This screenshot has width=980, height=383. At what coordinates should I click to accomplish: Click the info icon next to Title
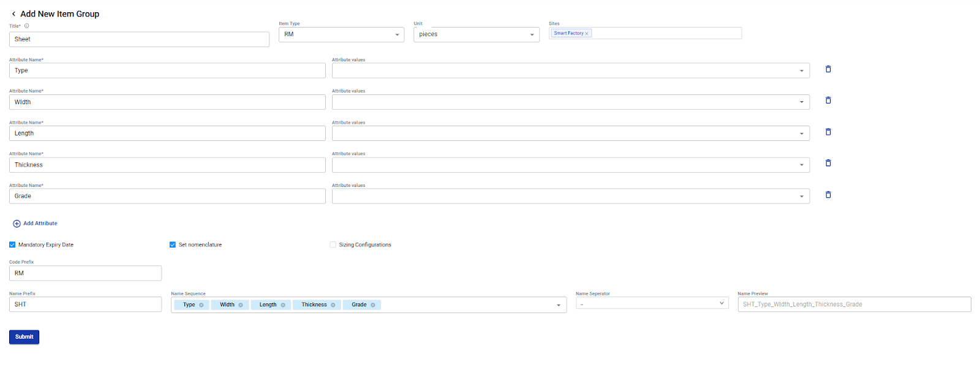(26, 26)
